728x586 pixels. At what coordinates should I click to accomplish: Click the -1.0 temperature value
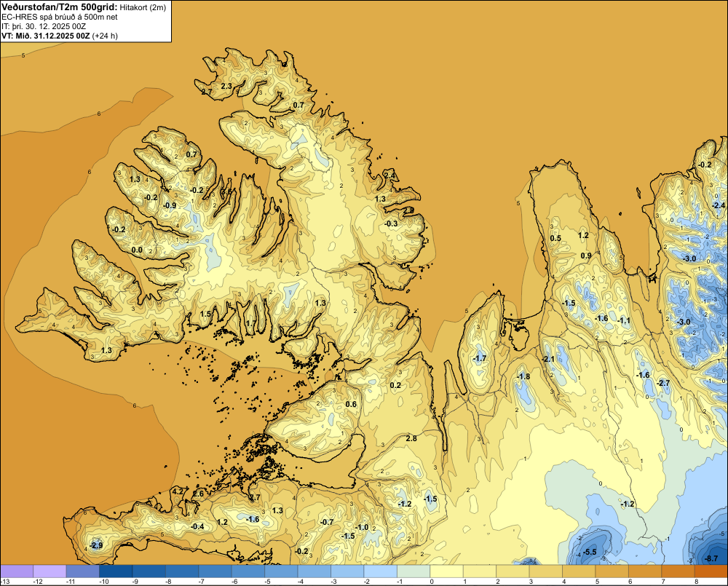(x=362, y=528)
